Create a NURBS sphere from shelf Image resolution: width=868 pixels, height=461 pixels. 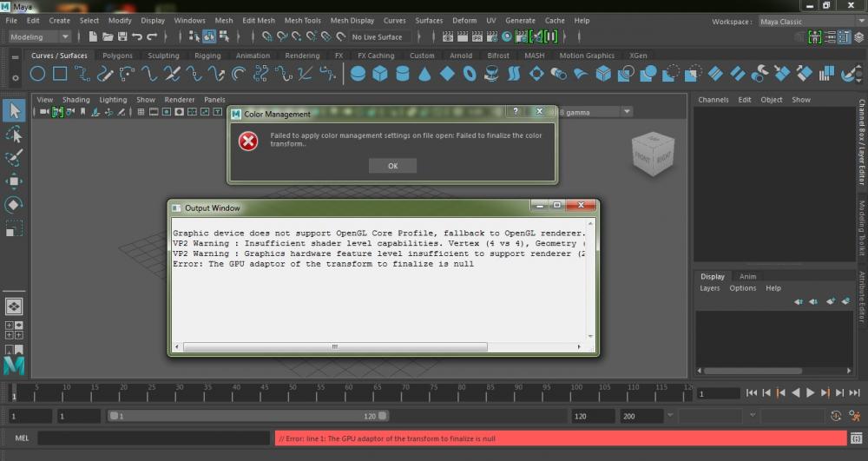click(358, 74)
